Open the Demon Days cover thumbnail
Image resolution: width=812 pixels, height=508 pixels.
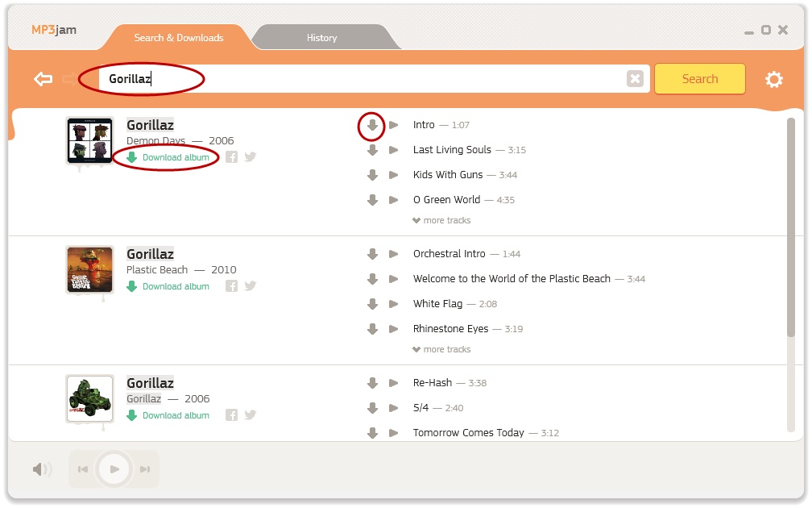coord(89,140)
